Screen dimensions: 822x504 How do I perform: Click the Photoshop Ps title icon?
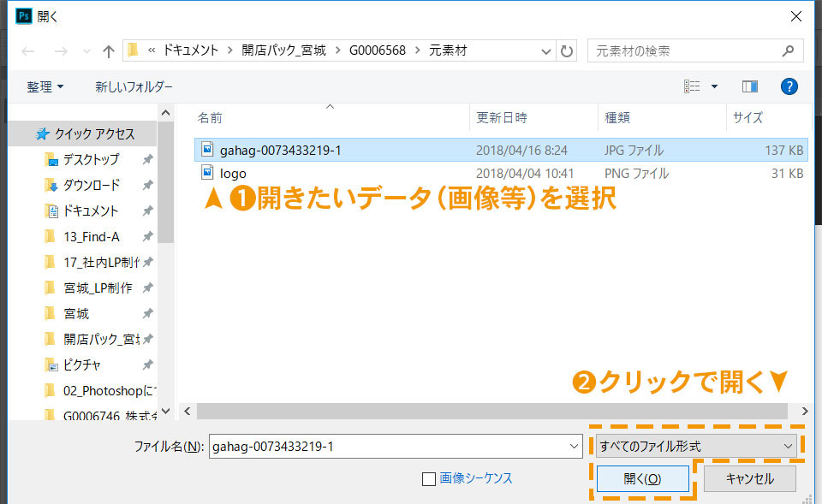click(24, 16)
